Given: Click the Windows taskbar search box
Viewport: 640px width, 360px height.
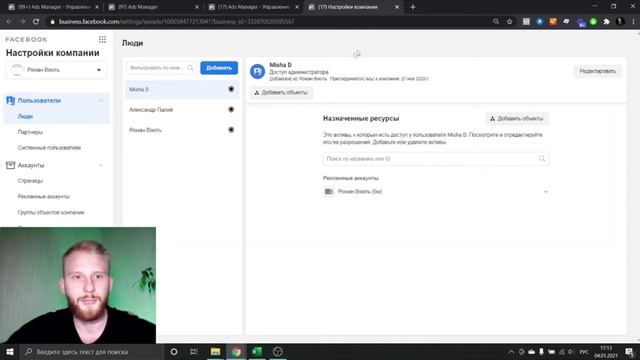Looking at the screenshot, I should coord(92,351).
